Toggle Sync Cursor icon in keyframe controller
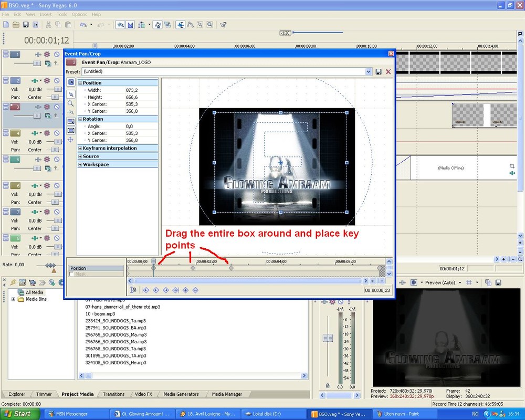The width and height of the screenshot is (525, 420). point(133,290)
